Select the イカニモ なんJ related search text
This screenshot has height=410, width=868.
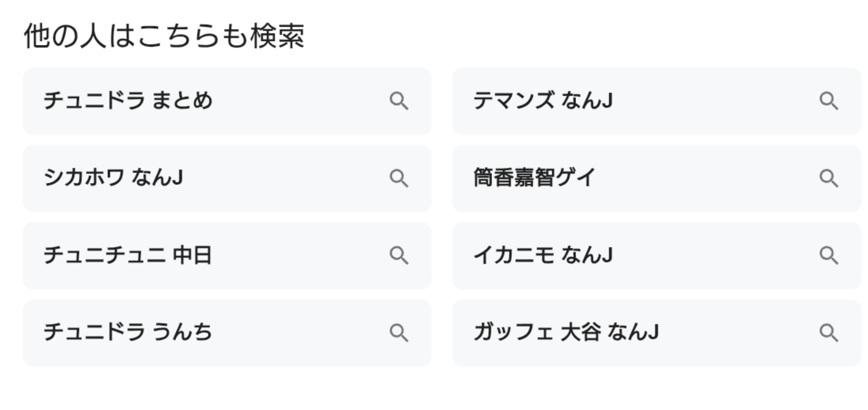[x=543, y=255]
